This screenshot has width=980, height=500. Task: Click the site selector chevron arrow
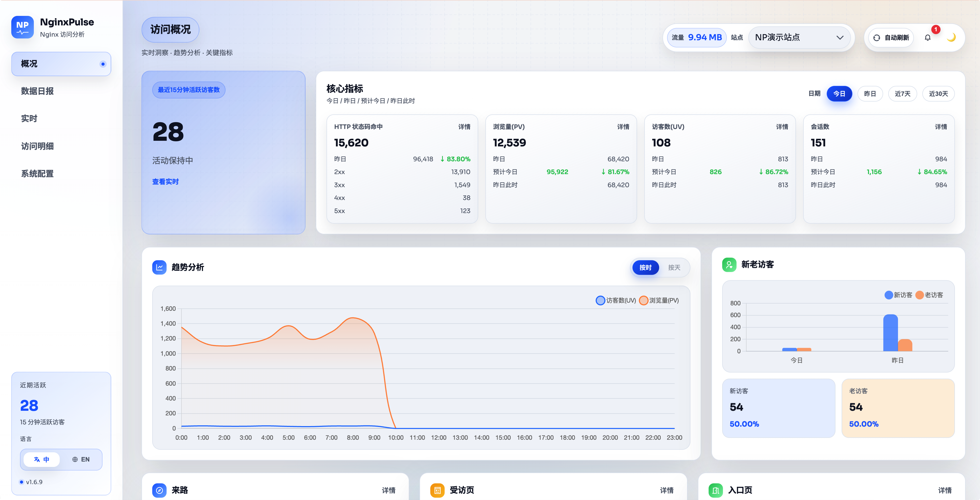pos(840,38)
